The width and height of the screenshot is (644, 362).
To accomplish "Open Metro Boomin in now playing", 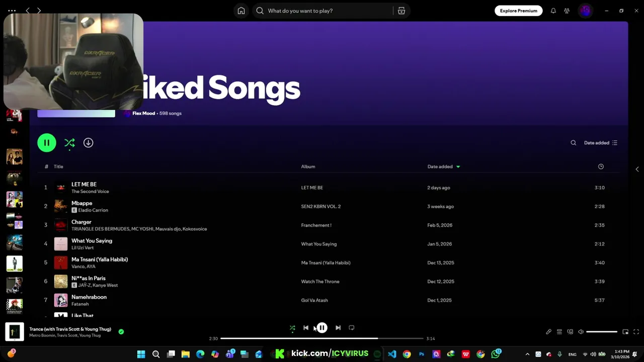I will tap(42, 335).
